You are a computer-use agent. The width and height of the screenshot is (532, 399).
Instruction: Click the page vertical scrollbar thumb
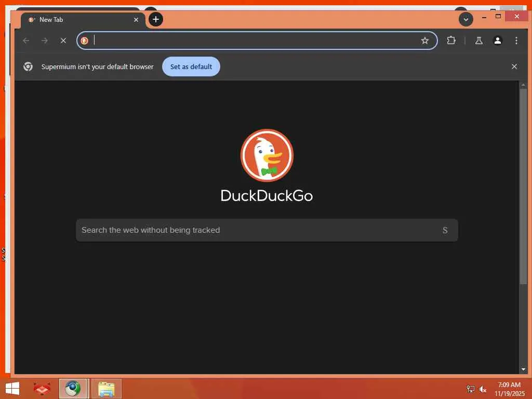pos(523,186)
